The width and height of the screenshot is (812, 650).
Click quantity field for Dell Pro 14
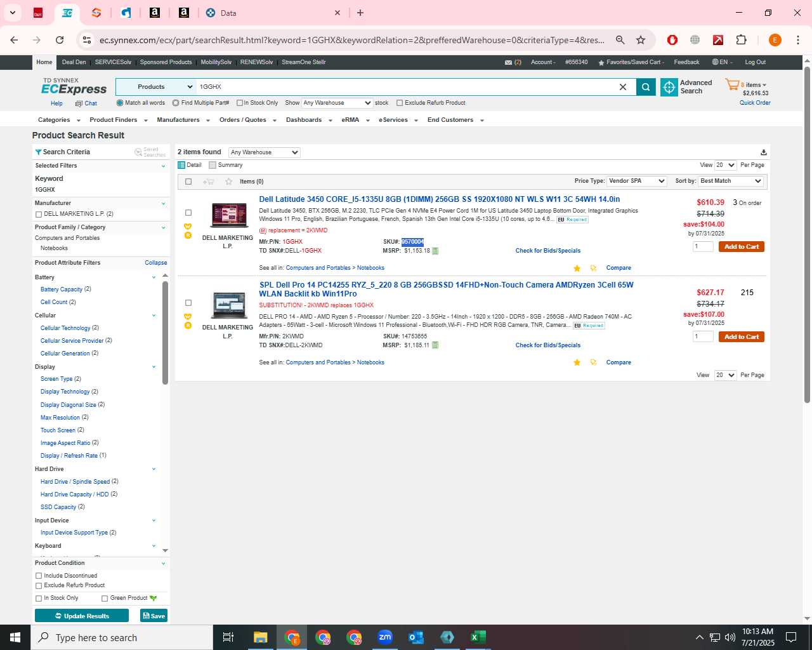703,336
